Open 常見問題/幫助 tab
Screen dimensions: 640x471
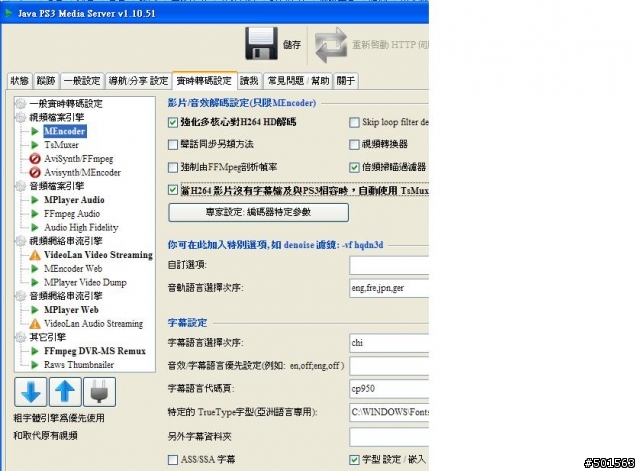298,81
